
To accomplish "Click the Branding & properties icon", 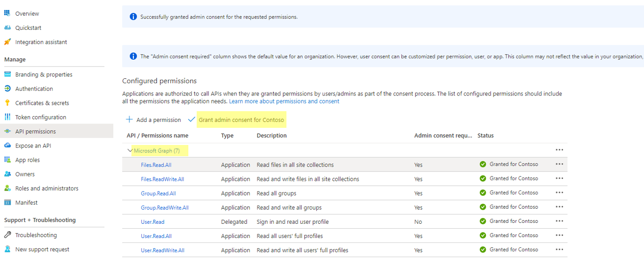I will click(x=7, y=74).
